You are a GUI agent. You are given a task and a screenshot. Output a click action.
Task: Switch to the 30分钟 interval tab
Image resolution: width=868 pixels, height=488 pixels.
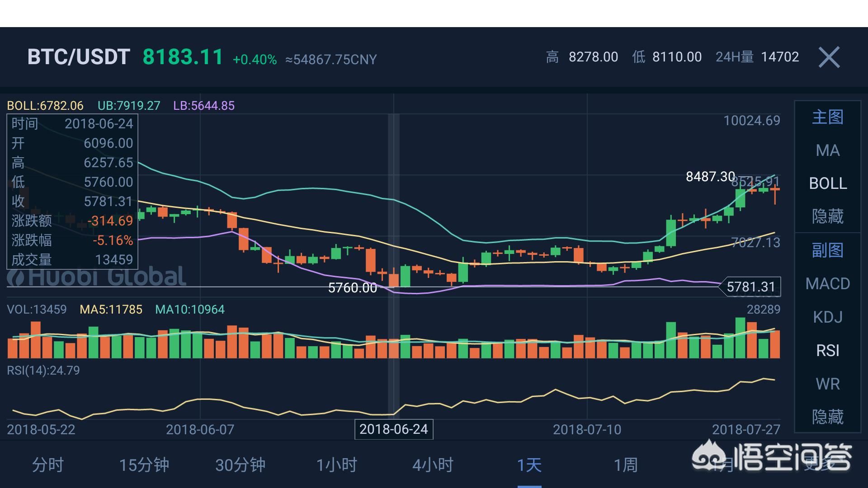pos(241,465)
